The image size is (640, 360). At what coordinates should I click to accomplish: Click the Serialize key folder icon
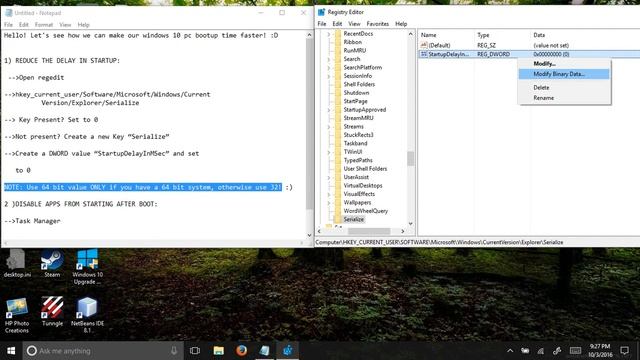tap(338, 219)
